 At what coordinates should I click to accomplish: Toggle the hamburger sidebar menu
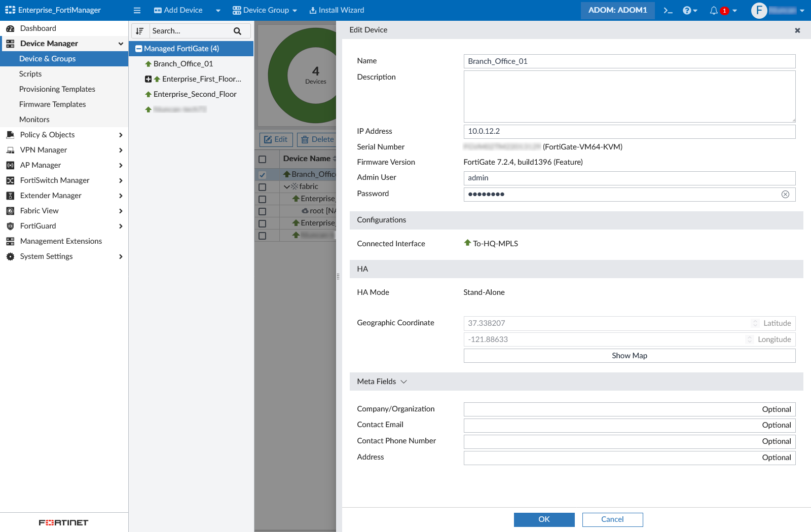tap(137, 10)
